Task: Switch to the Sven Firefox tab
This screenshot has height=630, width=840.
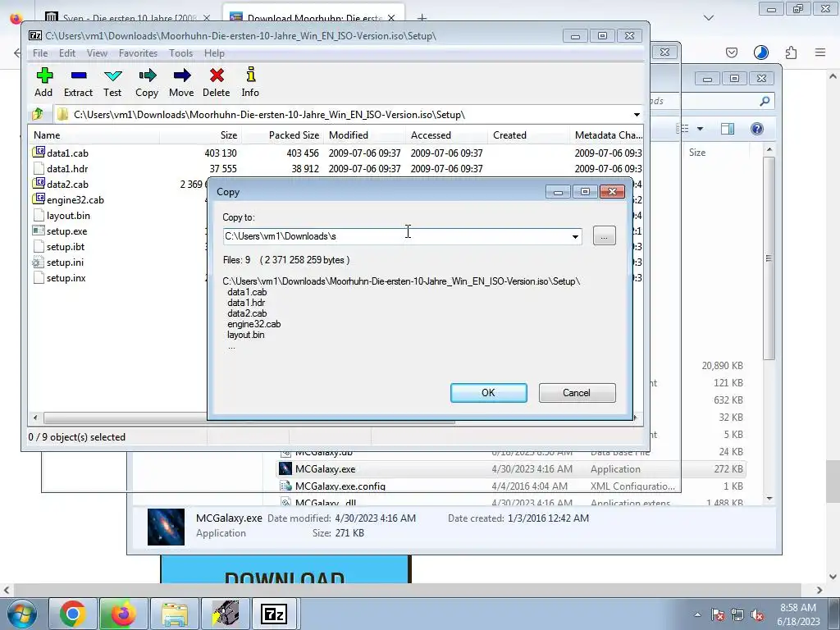Action: coord(129,18)
